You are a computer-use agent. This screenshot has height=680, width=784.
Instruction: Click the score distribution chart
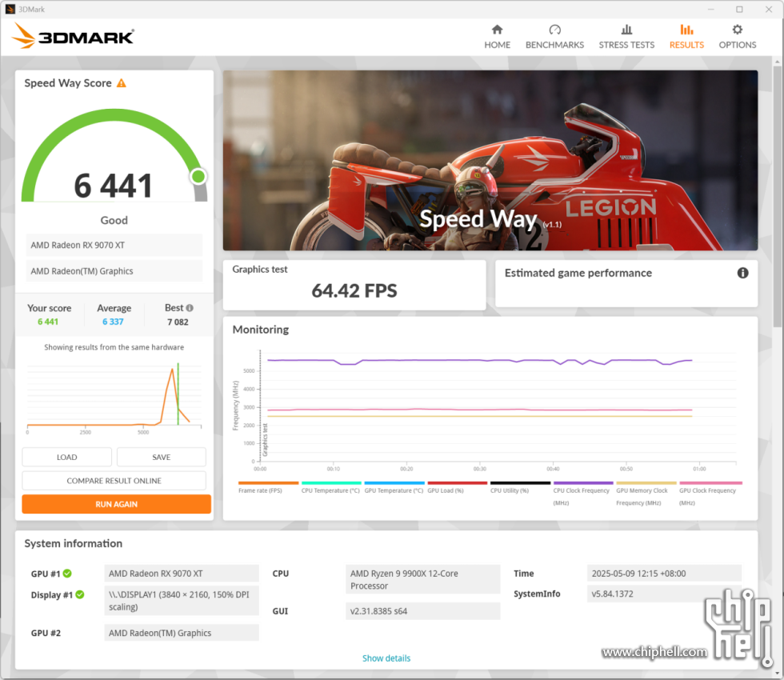point(114,398)
